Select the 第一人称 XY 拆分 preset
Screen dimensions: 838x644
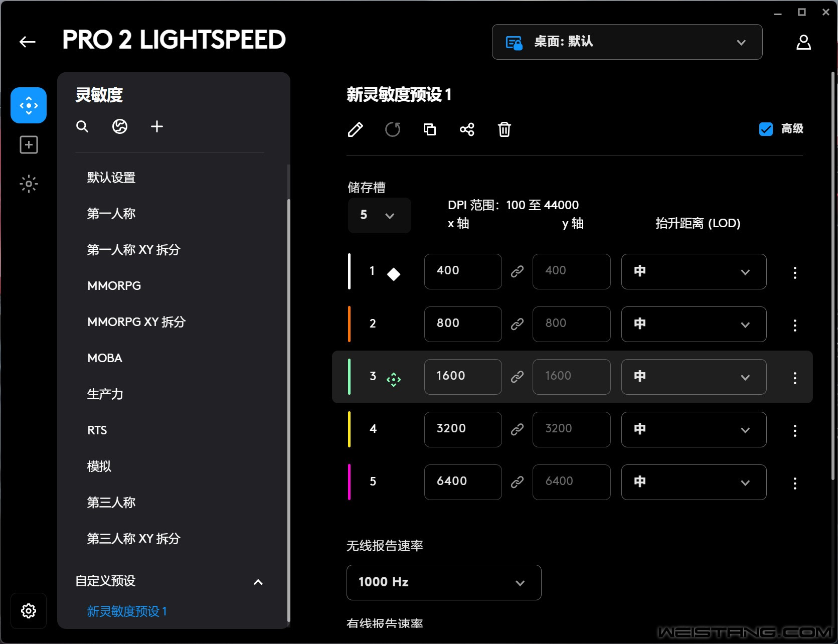133,250
